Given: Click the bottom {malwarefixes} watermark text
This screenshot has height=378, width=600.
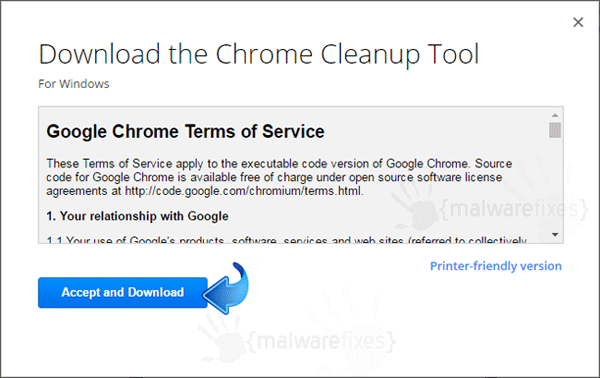Looking at the screenshot, I should [x=321, y=341].
